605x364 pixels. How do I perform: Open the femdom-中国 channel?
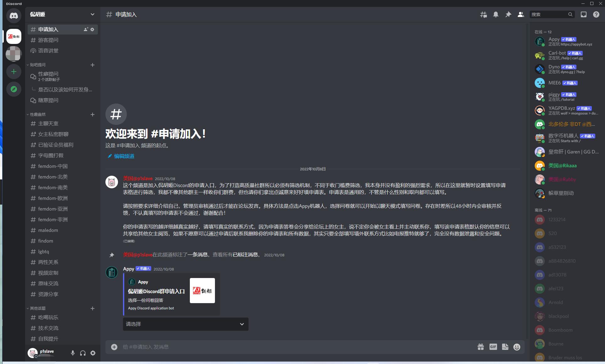pos(63,166)
